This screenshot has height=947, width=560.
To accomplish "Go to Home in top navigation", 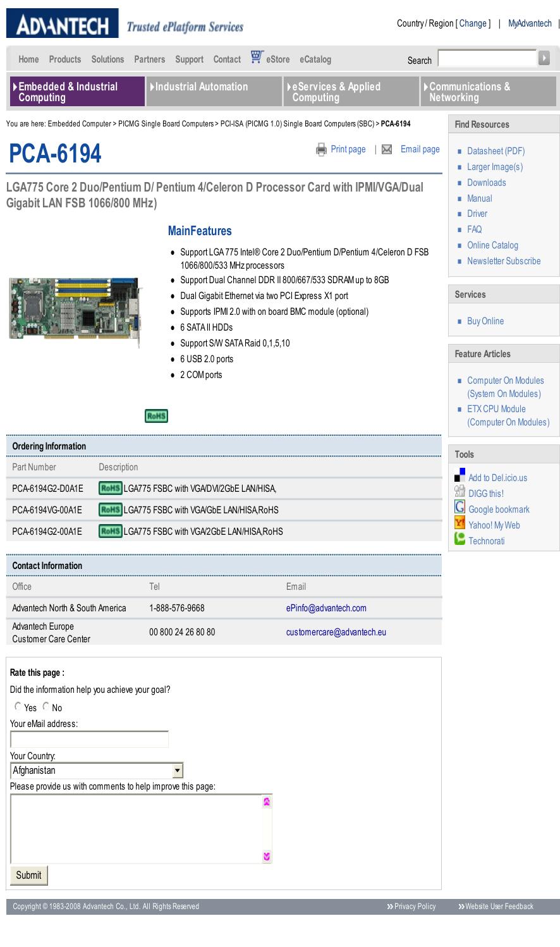I will 28,59.
